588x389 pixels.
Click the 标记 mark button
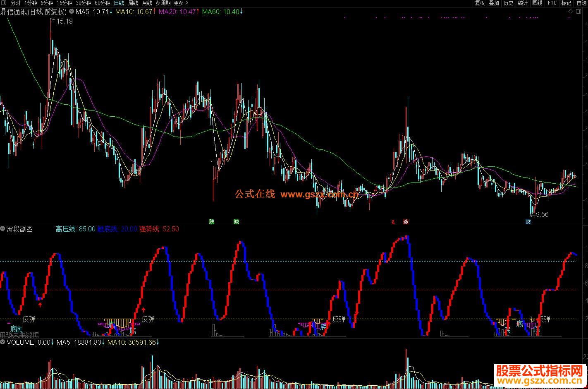click(x=566, y=3)
